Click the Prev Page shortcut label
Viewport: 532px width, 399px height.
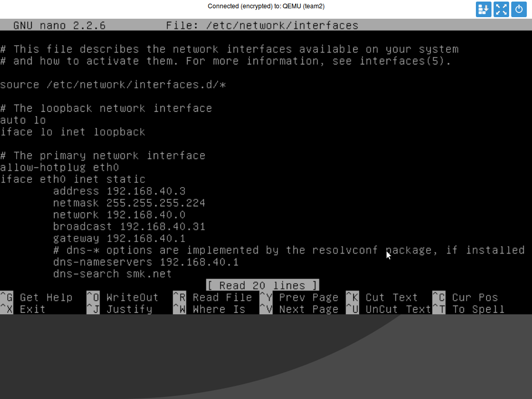click(309, 297)
